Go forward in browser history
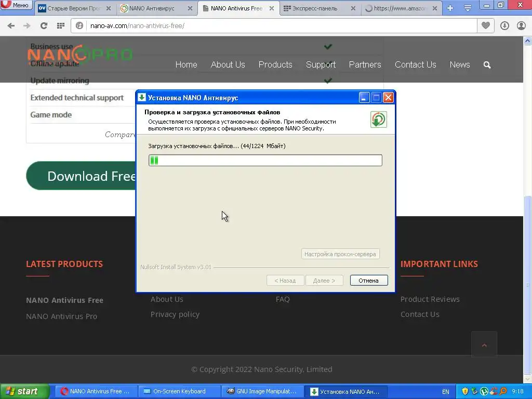 pyautogui.click(x=27, y=26)
